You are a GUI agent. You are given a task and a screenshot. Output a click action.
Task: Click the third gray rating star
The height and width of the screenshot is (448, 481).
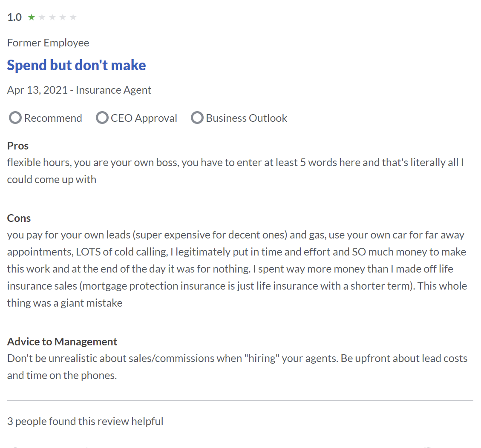pyautogui.click(x=52, y=17)
